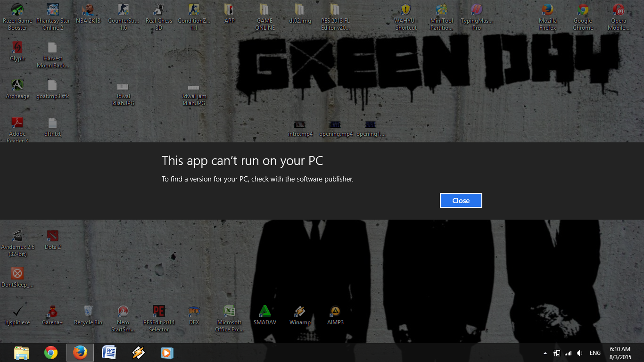Select the dftr.txt text file
This screenshot has width=644, height=362.
pyautogui.click(x=53, y=127)
